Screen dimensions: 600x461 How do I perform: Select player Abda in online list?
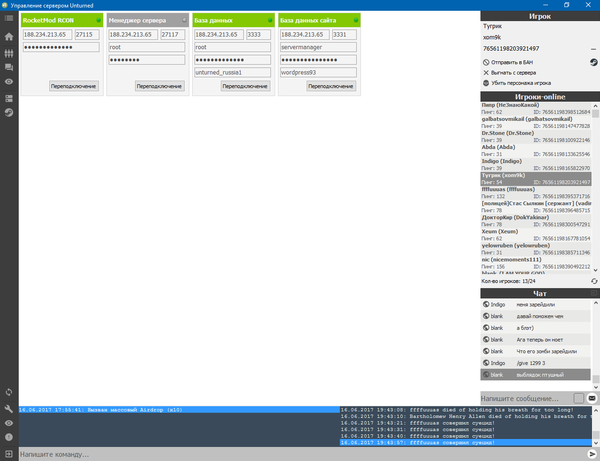tap(536, 150)
